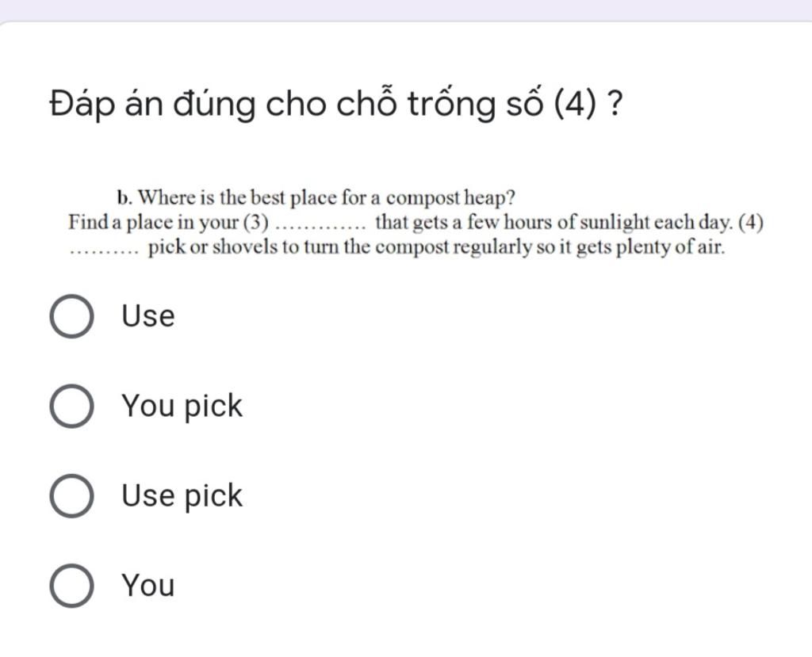This screenshot has height=657, width=812.
Task: Click the dotted blank after "(3)"
Action: (x=320, y=226)
